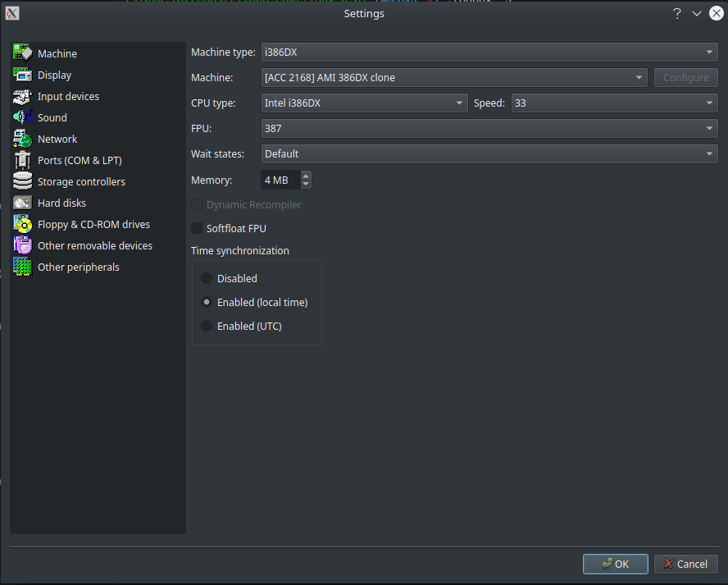
Task: Go to Sound settings page
Action: point(52,117)
